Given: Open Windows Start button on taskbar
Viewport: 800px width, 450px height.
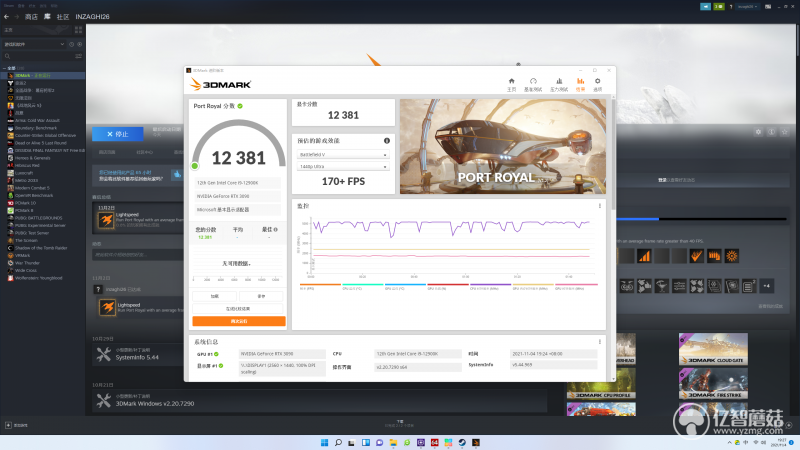Looking at the screenshot, I should click(324, 442).
